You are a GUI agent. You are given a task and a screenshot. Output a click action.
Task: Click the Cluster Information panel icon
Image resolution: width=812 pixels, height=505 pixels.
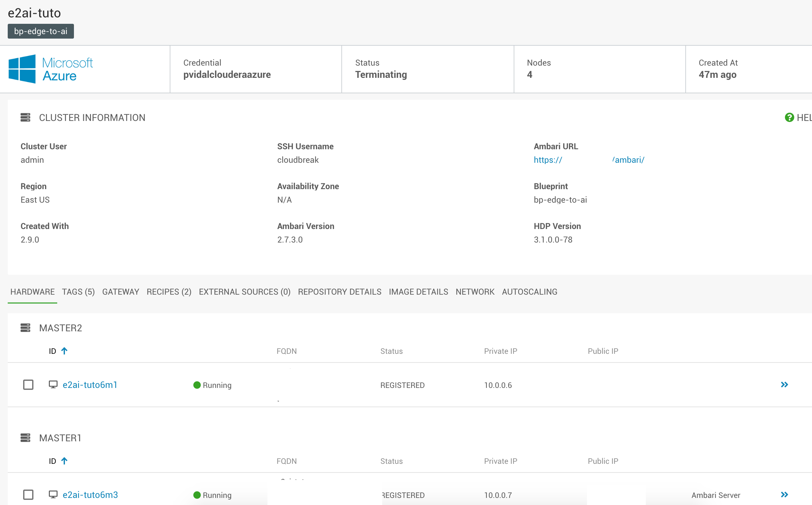tap(26, 117)
